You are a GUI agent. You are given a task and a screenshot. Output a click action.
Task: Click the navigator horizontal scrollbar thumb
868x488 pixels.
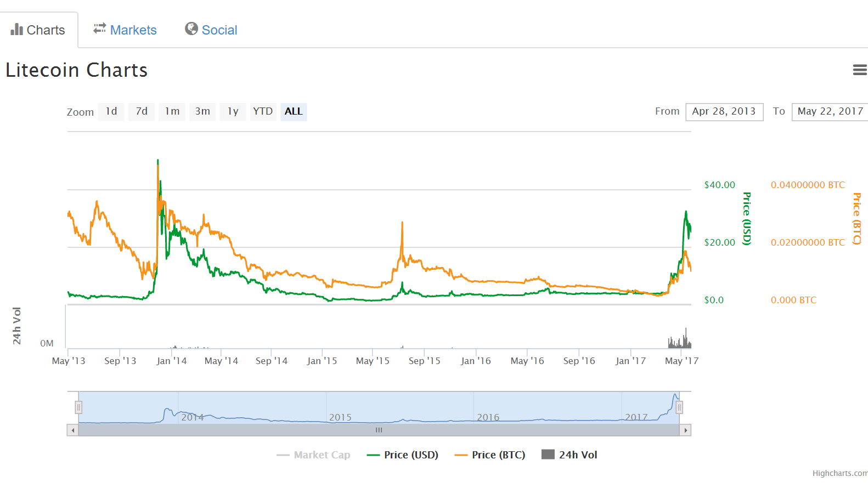pos(379,430)
